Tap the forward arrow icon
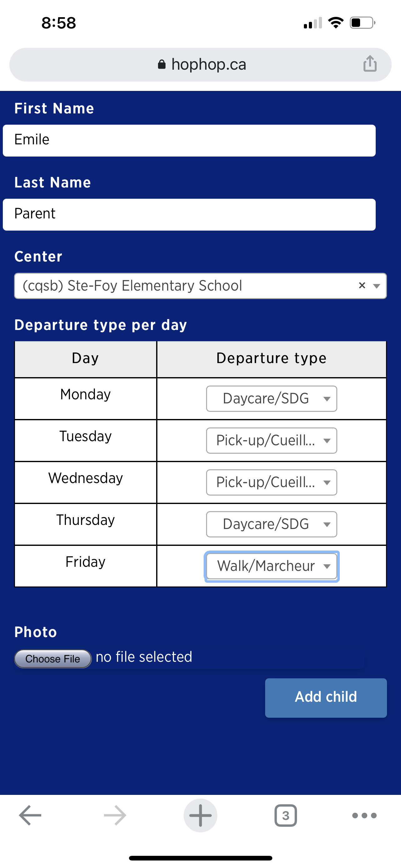Viewport: 401px width, 868px height. coord(115,816)
